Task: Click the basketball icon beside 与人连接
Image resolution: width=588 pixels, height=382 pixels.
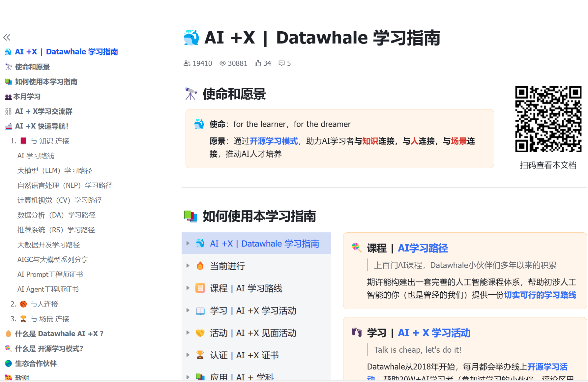Action: click(23, 304)
